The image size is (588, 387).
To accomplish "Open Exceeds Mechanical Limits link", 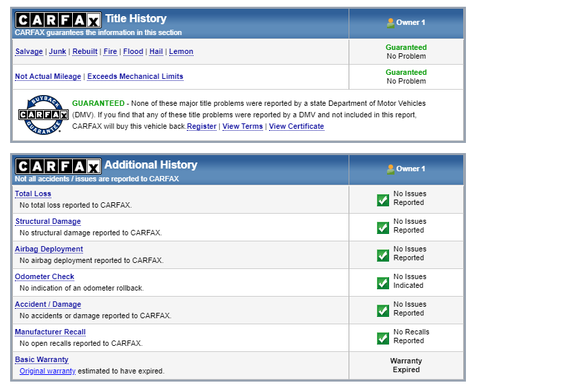I will click(135, 76).
